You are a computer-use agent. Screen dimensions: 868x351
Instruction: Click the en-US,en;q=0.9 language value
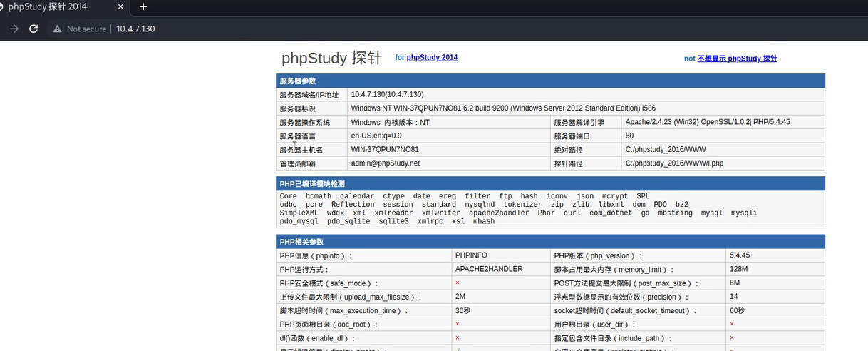[376, 136]
